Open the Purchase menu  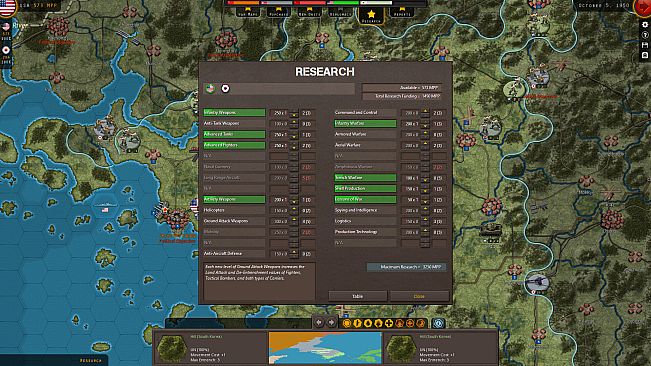[x=279, y=11]
